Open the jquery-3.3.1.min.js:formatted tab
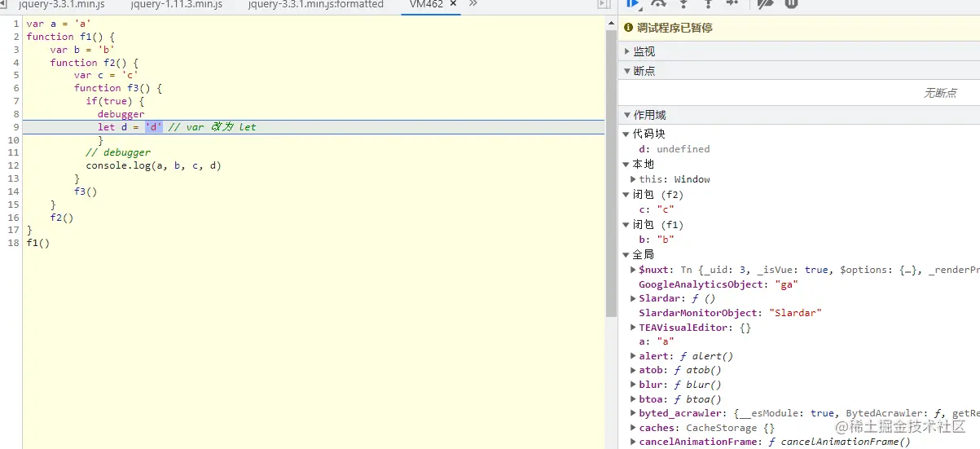980x449 pixels. tap(315, 4)
